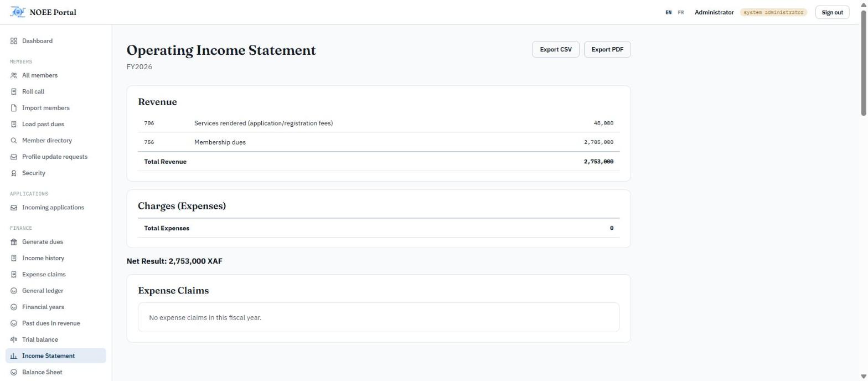This screenshot has height=381, width=868.
Task: Switch language to FR
Action: coord(681,12)
